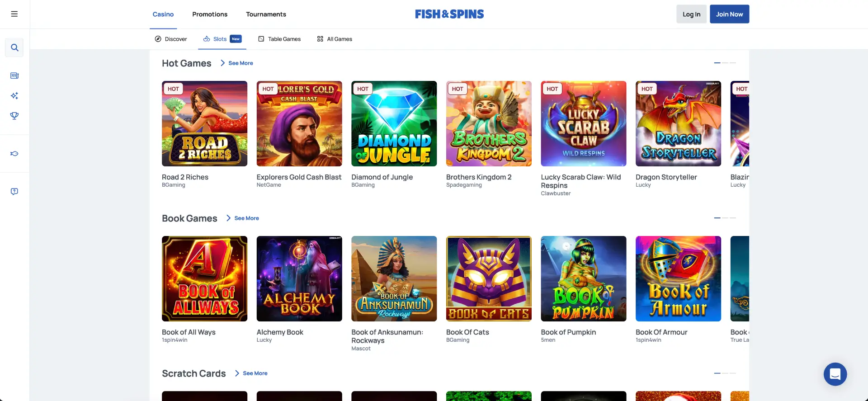Open the Book Of Cats thumbnail
This screenshot has width=868, height=401.
(x=489, y=278)
